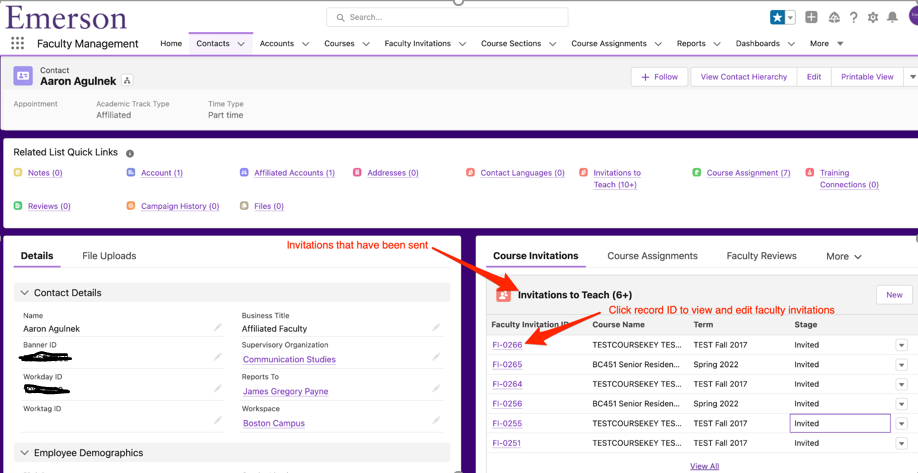Edit the Name field with pencil icon
Image resolution: width=918 pixels, height=473 pixels.
coord(218,327)
